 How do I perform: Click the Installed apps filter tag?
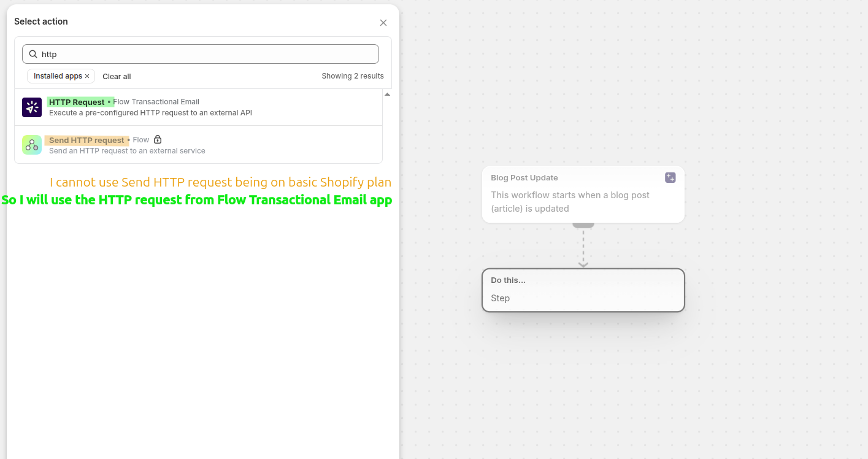[x=61, y=76]
